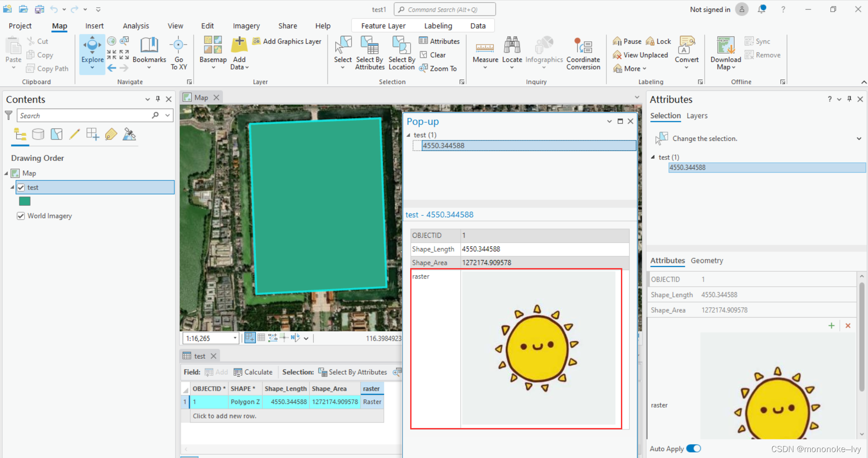Image resolution: width=868 pixels, height=458 pixels.
Task: Click the Command Search box
Action: coord(445,10)
